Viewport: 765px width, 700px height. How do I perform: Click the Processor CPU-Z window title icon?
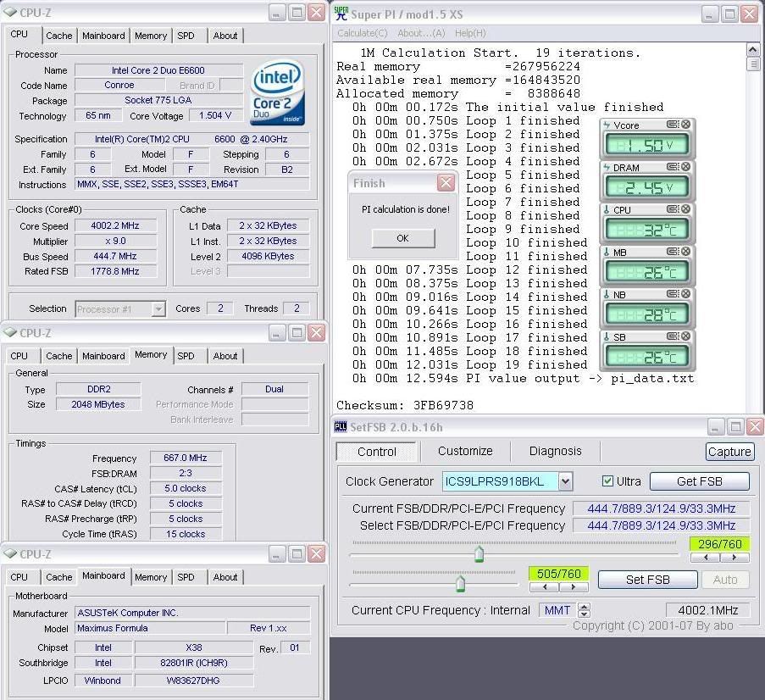pos(10,12)
